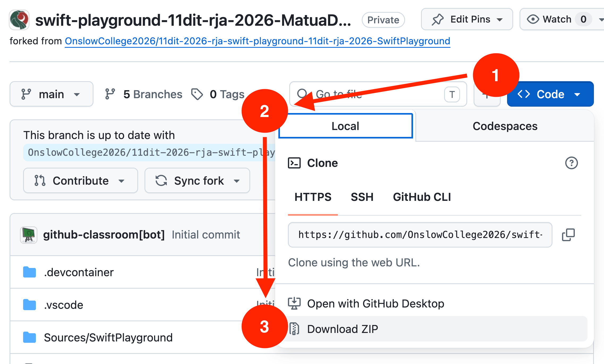Select the HTTPS clone option
The image size is (604, 364).
pyautogui.click(x=313, y=197)
